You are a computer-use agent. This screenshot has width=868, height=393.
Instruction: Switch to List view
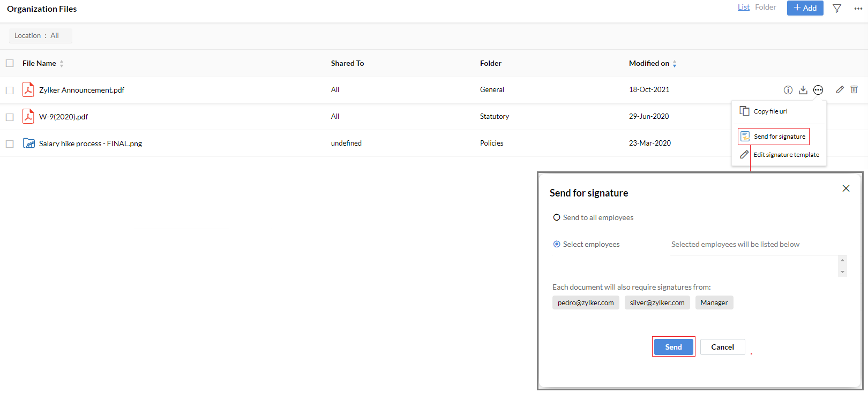click(744, 7)
